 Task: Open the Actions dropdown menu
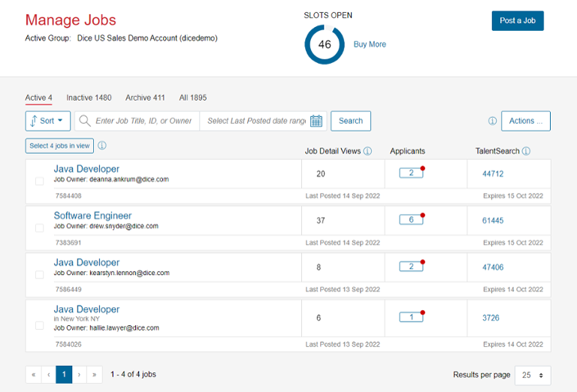point(525,121)
